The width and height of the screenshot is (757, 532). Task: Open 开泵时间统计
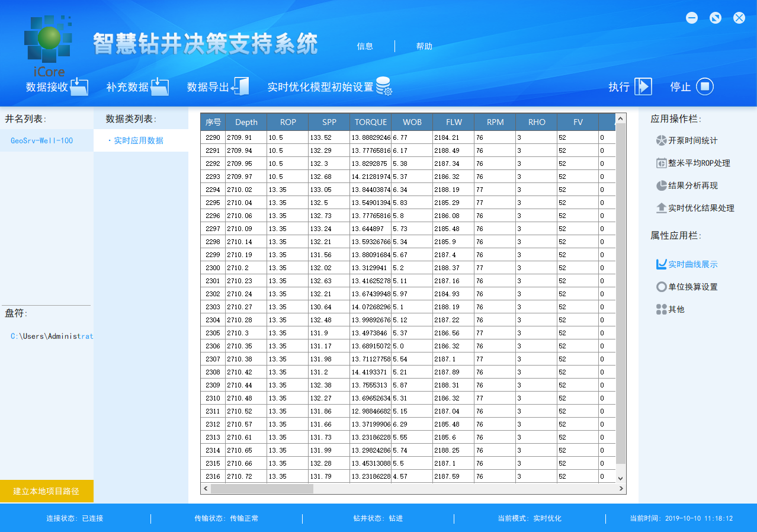(x=692, y=140)
